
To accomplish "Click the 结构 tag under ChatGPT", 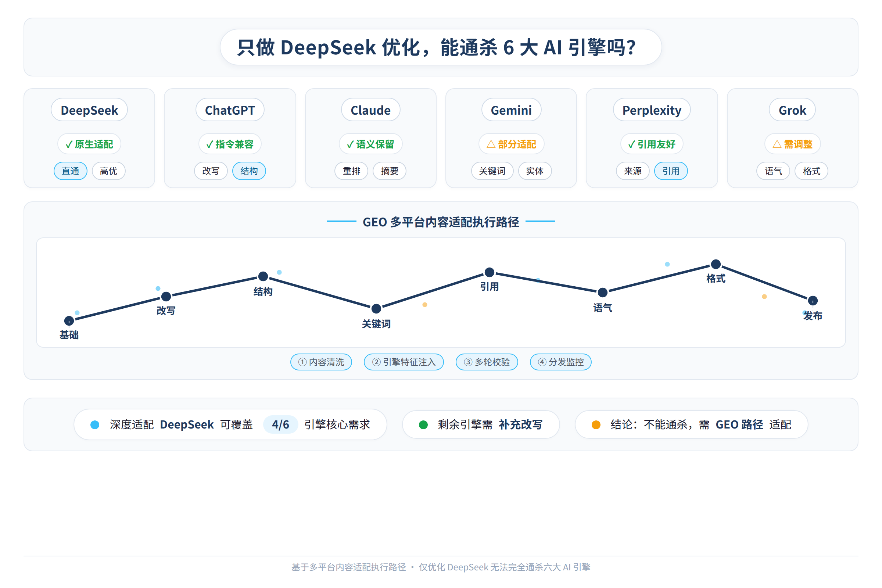I will (x=249, y=171).
